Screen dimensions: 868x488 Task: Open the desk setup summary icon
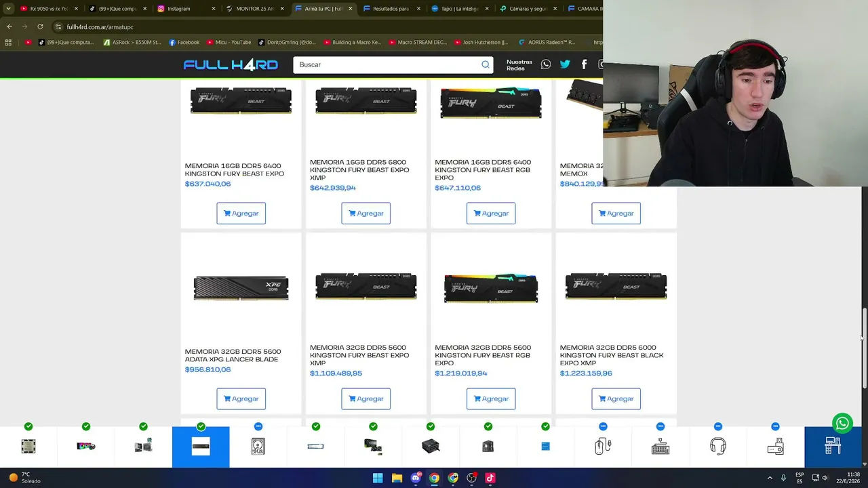click(x=833, y=446)
